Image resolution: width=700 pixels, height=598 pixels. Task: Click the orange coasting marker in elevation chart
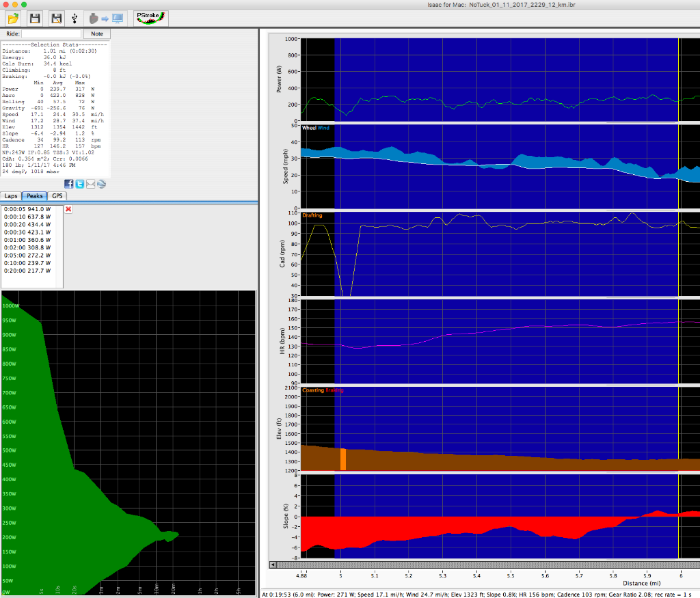pyautogui.click(x=343, y=459)
